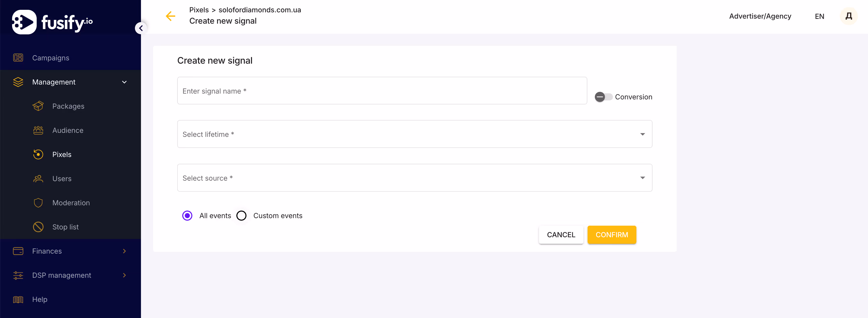The image size is (868, 318).
Task: Click the Management layers icon
Action: pos(18,82)
